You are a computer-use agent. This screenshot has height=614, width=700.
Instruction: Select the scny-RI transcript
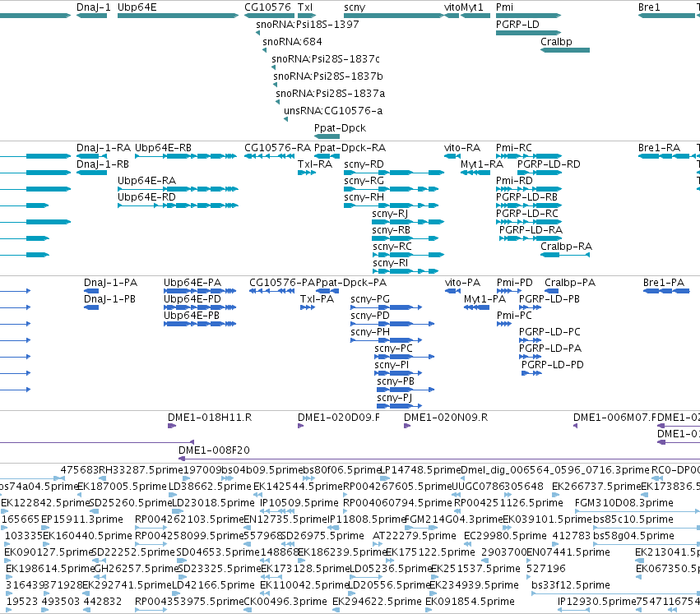406,271
